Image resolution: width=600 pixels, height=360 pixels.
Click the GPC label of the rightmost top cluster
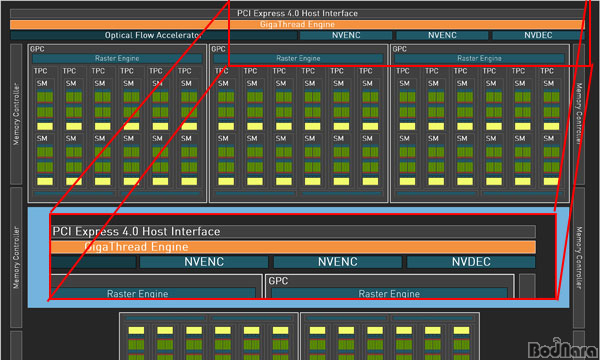tap(399, 49)
